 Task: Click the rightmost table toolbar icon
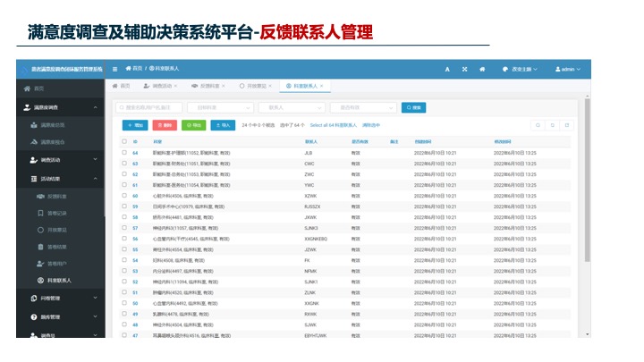pos(566,125)
